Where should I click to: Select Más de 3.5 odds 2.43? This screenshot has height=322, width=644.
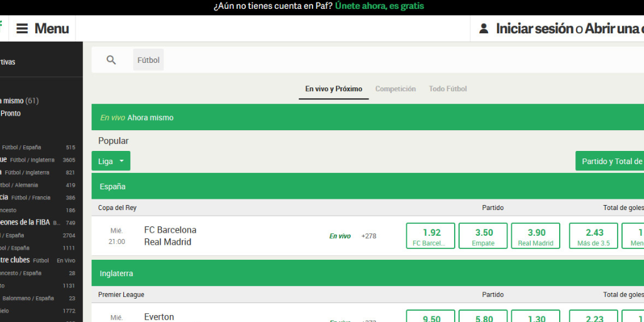pos(594,236)
